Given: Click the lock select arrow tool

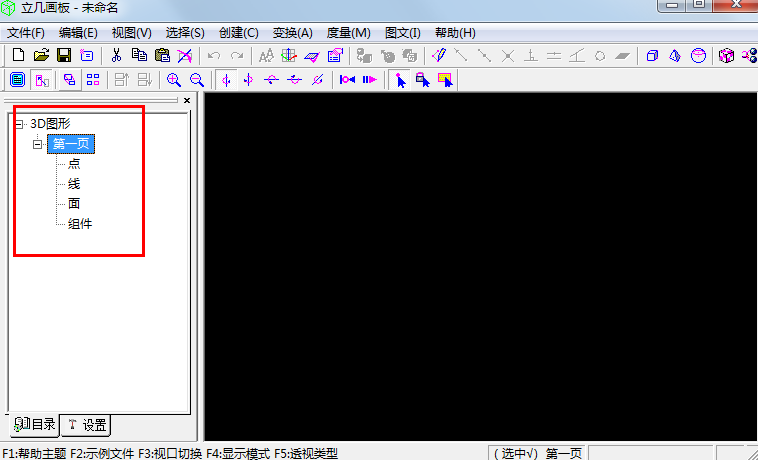Looking at the screenshot, I should click(423, 80).
